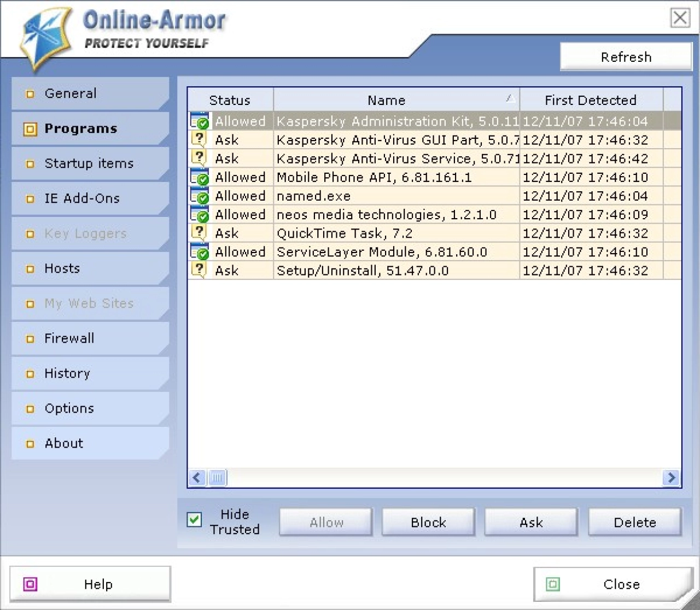Click the bullet icon beside IE Add-Ons

tap(30, 199)
